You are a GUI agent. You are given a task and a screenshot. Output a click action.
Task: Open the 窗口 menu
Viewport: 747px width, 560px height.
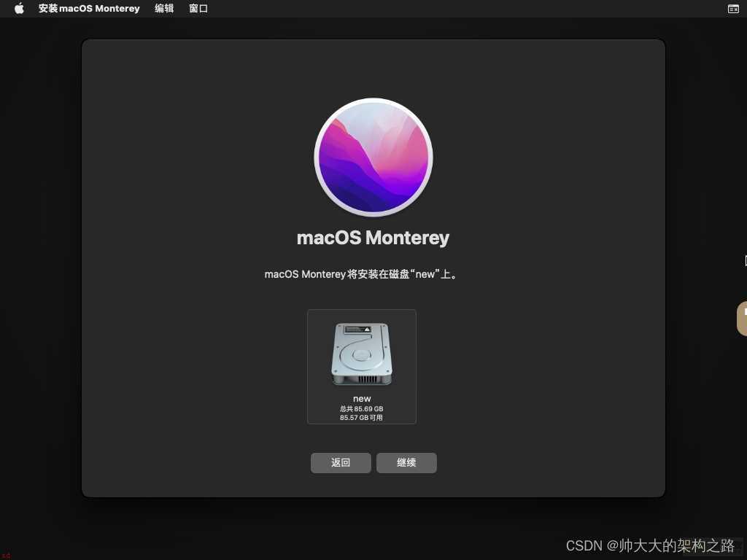[198, 8]
